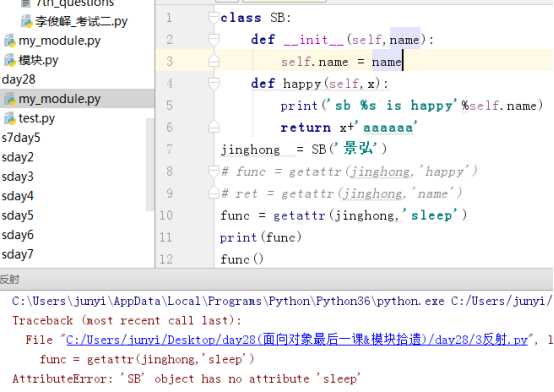Click 'Traceback (most recent call last):' console line
The width and height of the screenshot is (554, 392).
(x=127, y=321)
